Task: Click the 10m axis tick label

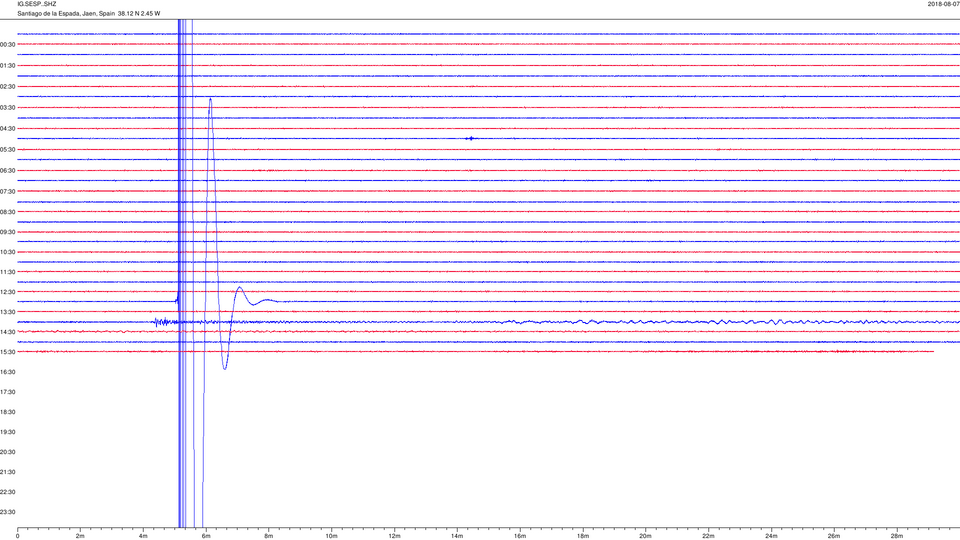Action: [x=331, y=536]
